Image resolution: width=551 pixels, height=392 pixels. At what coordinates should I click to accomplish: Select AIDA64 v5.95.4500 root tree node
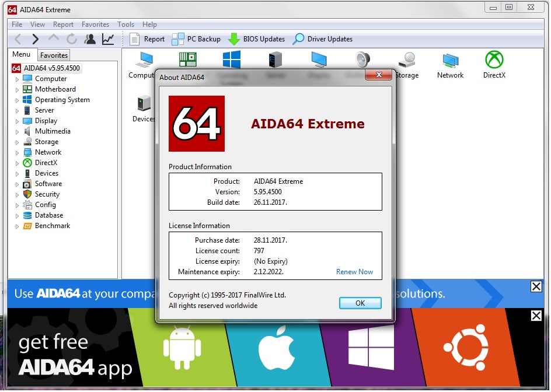(47, 68)
